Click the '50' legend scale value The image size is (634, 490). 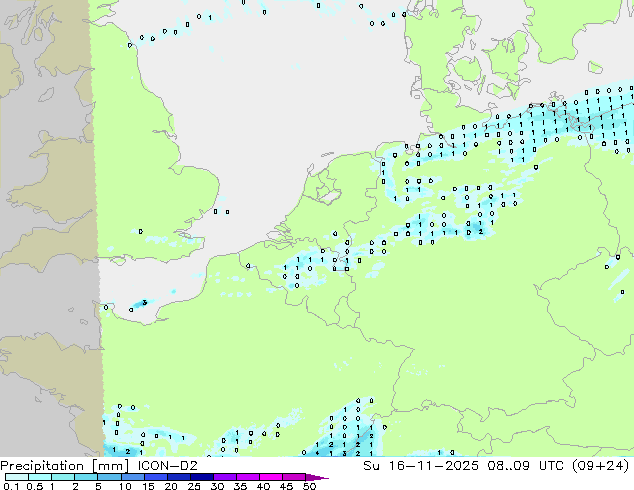pos(309,486)
